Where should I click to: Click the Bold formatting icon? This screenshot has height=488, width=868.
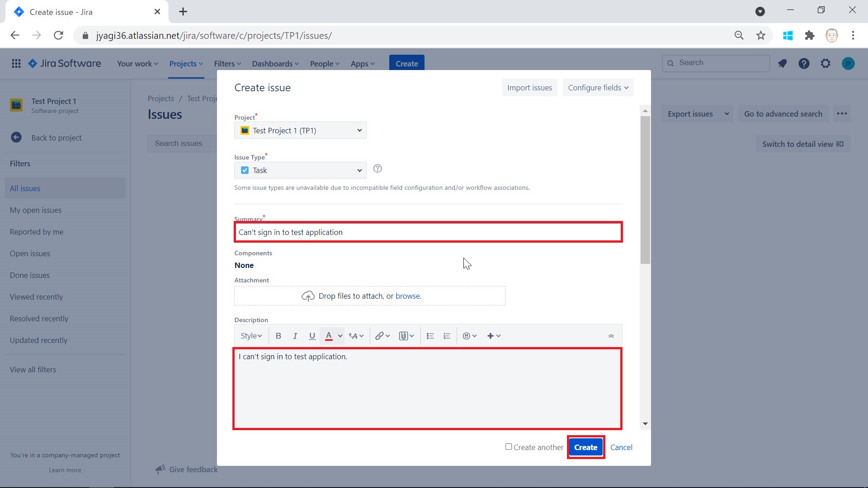click(x=278, y=335)
